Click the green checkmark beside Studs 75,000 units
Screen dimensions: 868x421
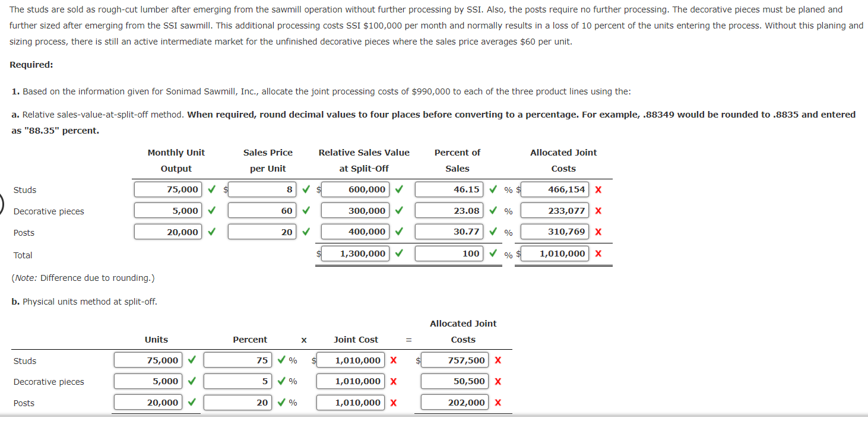coord(212,189)
